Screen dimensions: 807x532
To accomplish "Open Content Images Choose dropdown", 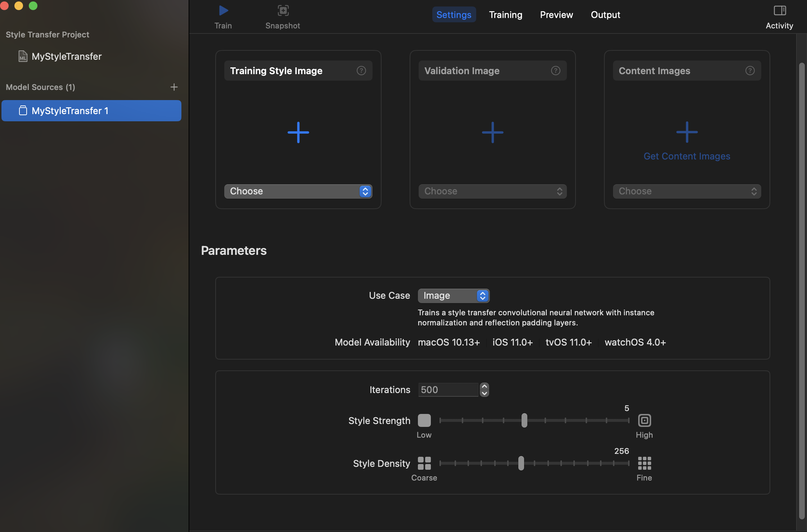I will pos(687,191).
